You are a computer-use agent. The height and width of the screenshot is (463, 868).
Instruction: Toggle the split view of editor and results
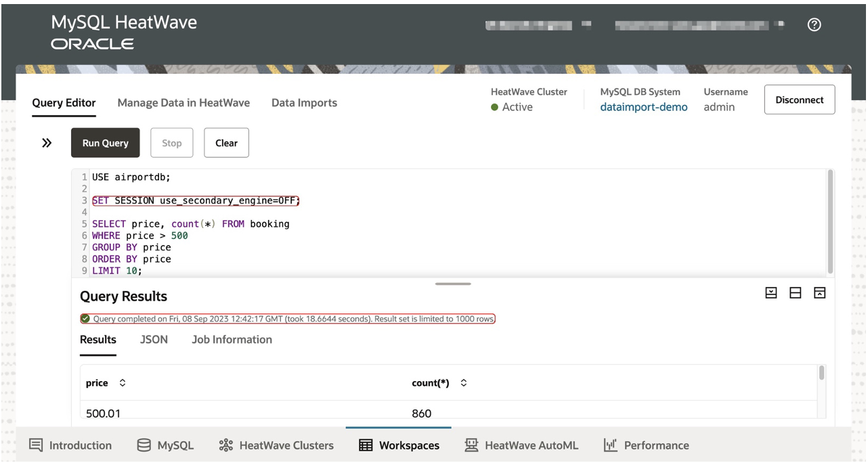click(x=795, y=292)
